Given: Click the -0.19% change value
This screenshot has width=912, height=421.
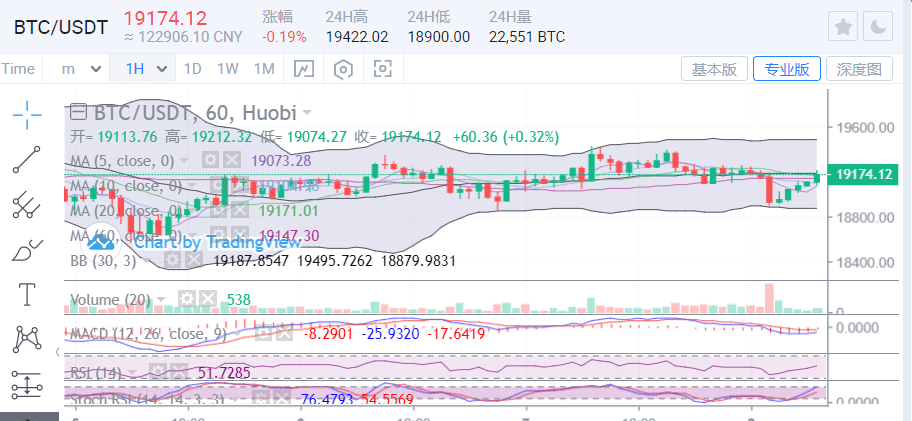Looking at the screenshot, I should 284,37.
